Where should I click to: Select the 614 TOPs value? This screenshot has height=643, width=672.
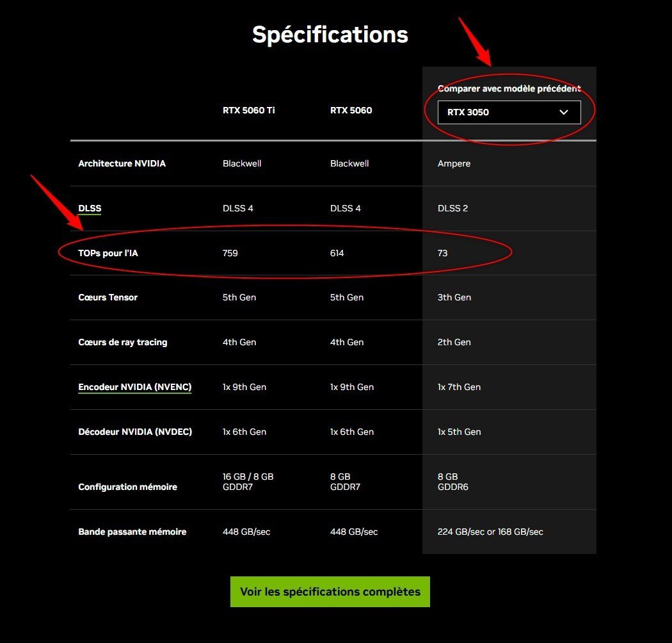click(337, 253)
